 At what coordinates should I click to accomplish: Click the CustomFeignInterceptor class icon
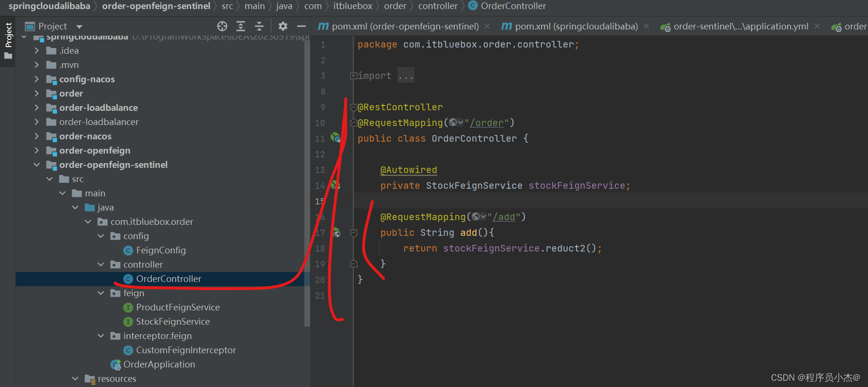pyautogui.click(x=128, y=350)
